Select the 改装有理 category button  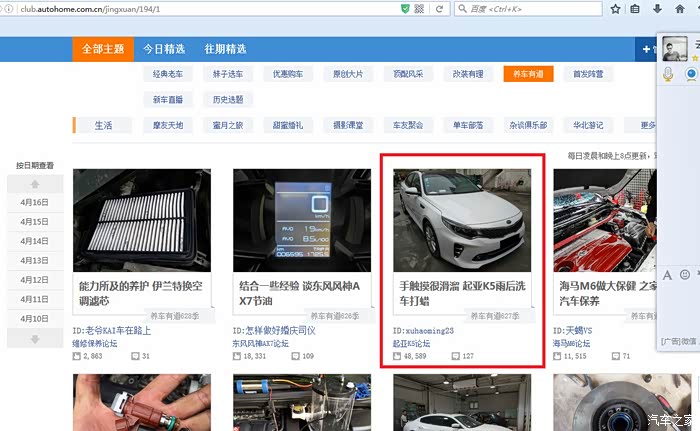click(467, 75)
